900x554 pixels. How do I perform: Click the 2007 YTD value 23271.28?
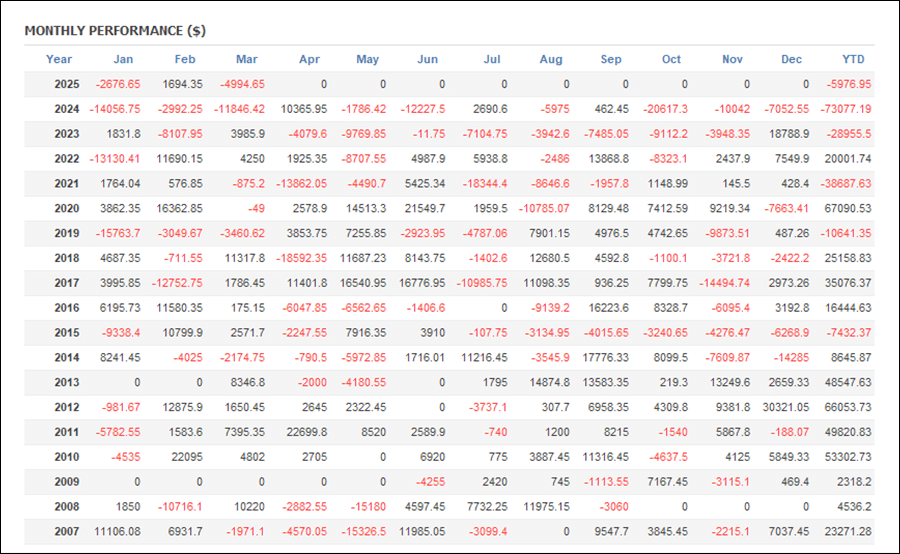click(x=848, y=532)
